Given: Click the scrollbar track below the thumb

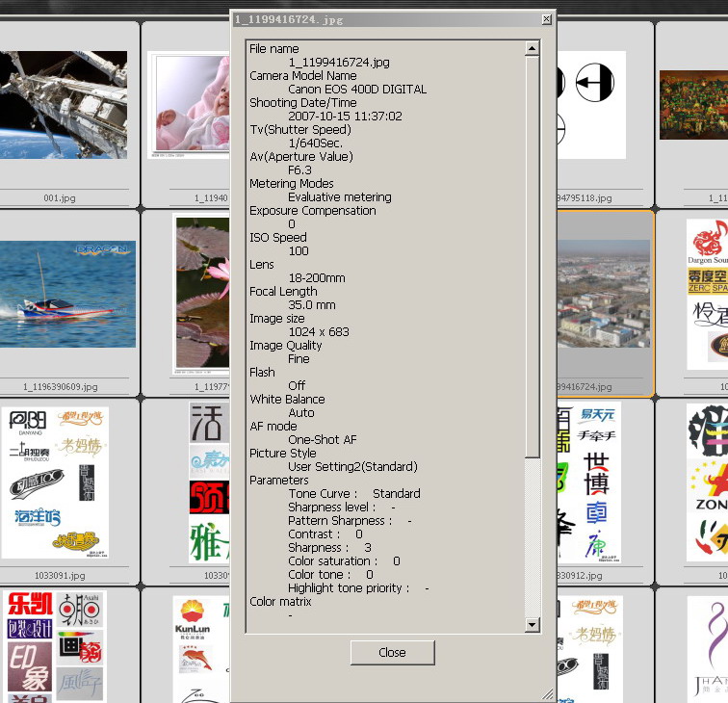Looking at the screenshot, I should 533,537.
